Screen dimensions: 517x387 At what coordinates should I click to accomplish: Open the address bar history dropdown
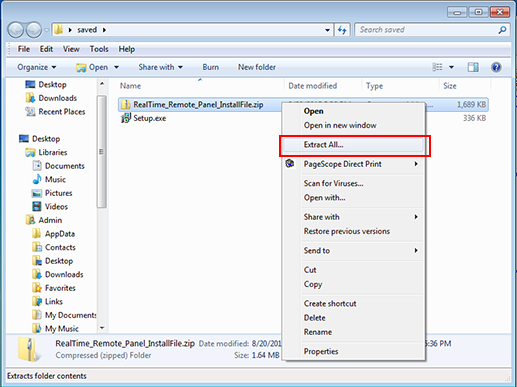[327, 30]
